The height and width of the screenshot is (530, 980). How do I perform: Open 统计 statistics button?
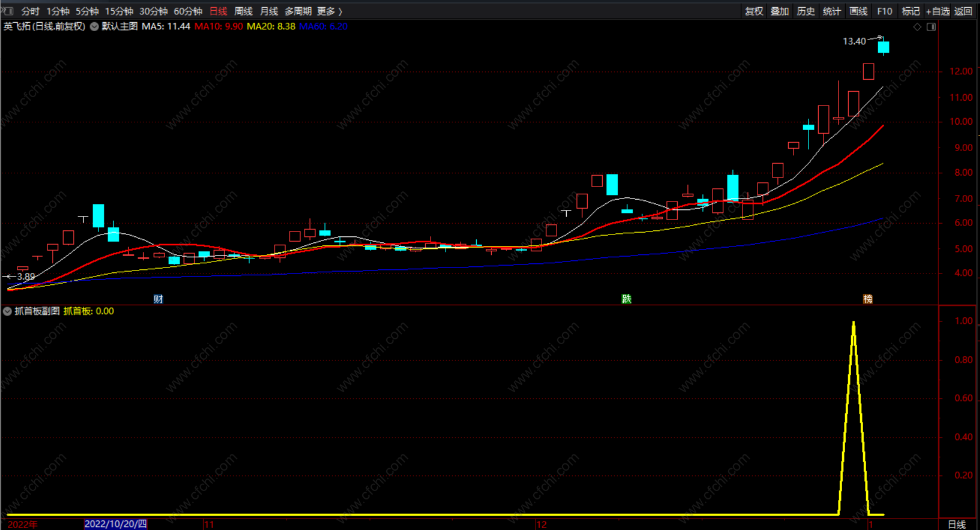[x=832, y=11]
